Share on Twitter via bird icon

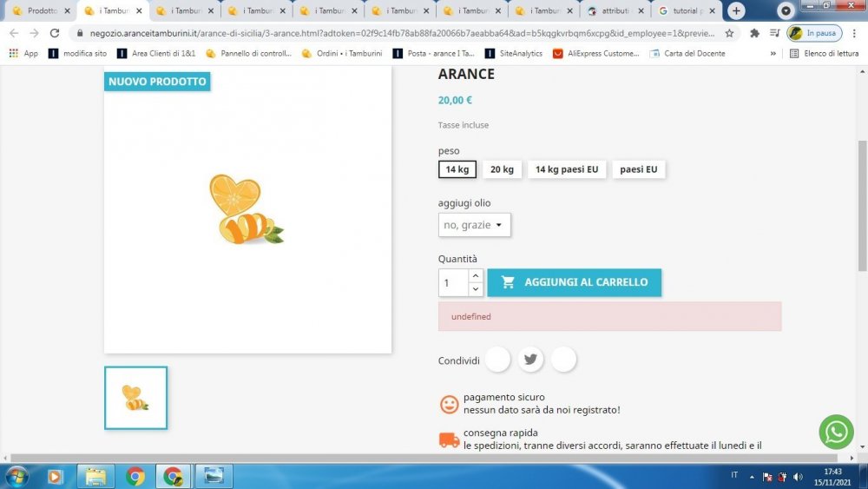(x=530, y=360)
